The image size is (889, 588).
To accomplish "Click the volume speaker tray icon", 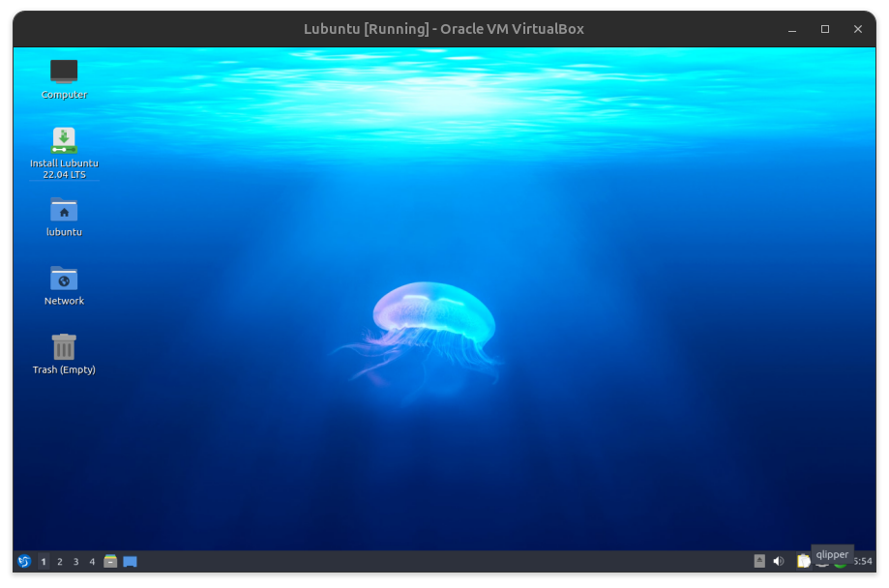I will coord(779,561).
